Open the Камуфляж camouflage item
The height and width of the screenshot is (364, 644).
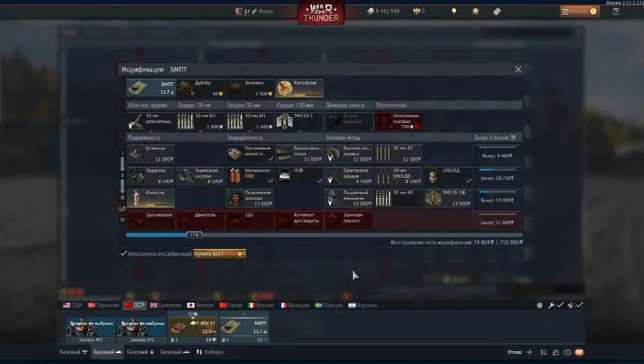[x=299, y=88]
